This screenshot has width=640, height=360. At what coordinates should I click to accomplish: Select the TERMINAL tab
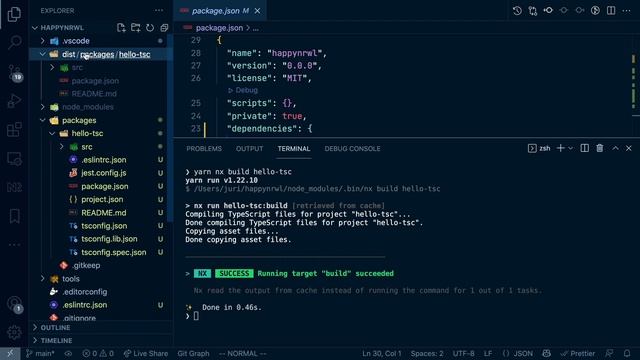coord(294,149)
